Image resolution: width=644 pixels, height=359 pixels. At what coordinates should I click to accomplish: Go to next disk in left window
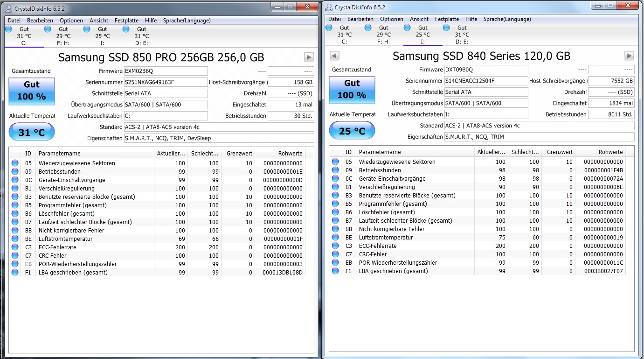(309, 57)
